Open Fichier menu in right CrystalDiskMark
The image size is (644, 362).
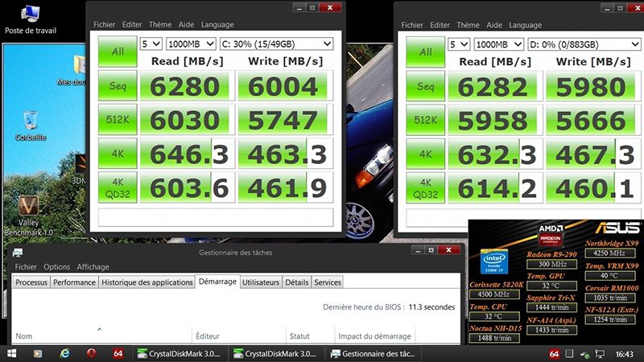coord(412,25)
